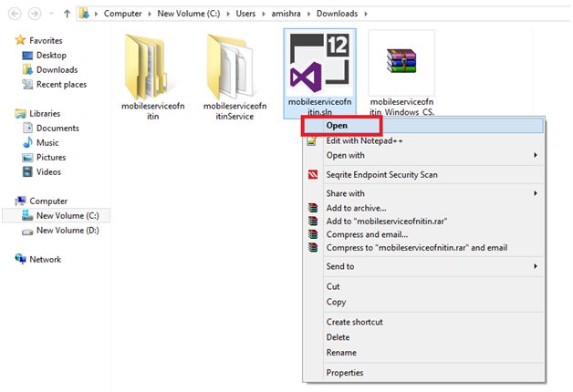Open Downloads under Favorites
The image size is (573, 392).
click(57, 69)
